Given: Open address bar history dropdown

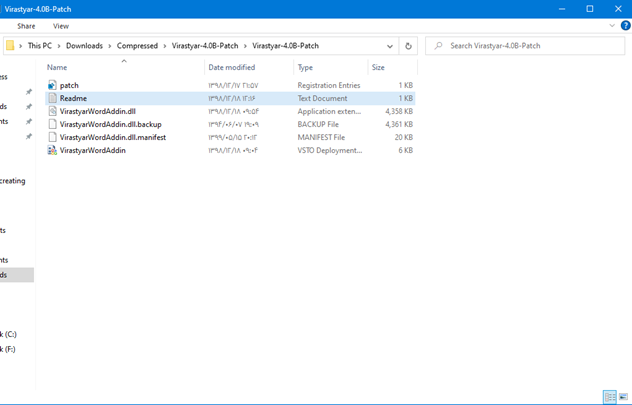Looking at the screenshot, I should coord(390,46).
